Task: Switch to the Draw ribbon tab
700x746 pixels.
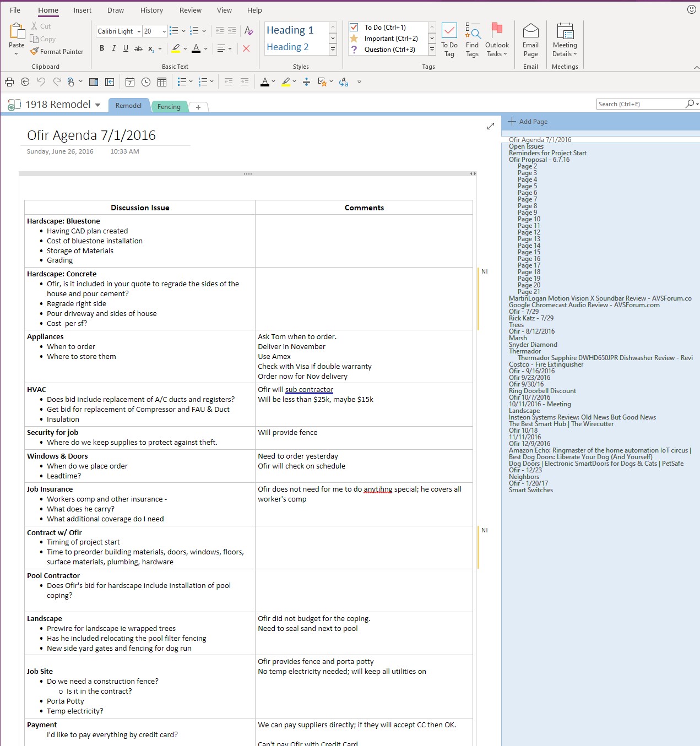Action: coord(116,10)
